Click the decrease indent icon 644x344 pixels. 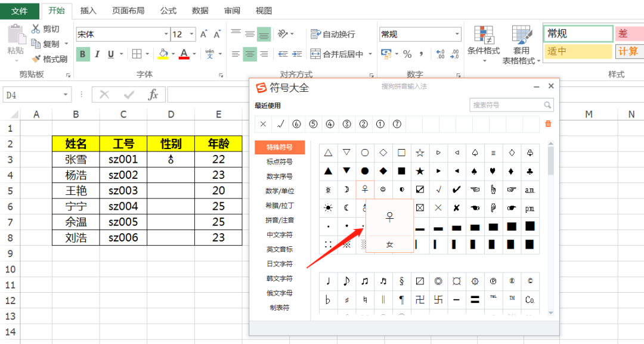(x=283, y=54)
